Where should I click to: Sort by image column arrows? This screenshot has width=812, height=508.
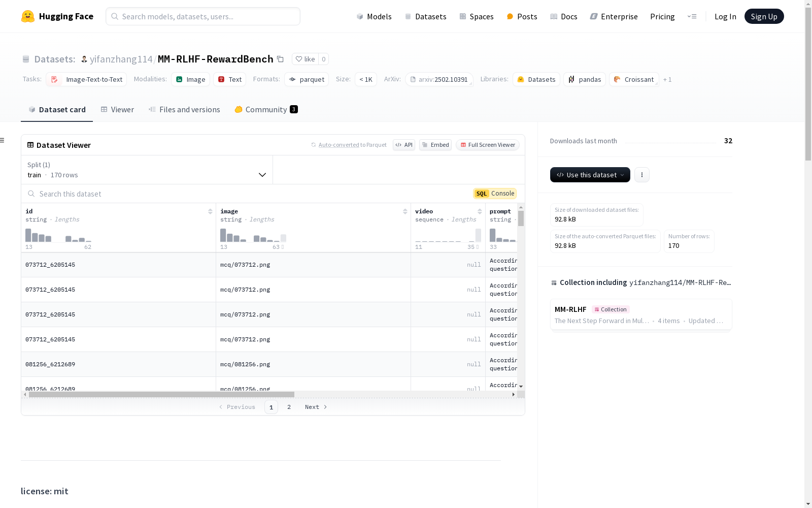coord(405,211)
